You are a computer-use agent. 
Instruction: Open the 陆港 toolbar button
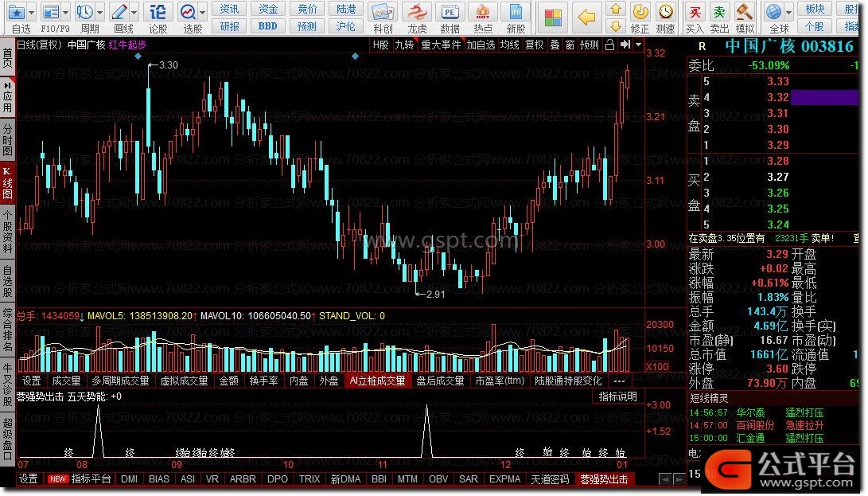(346, 8)
